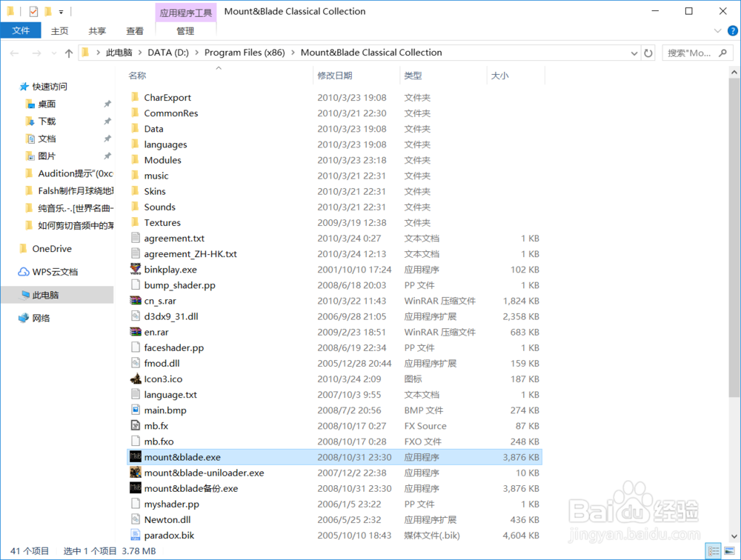Click the vertical scrollbar thumb
Viewport: 741px width, 560px height.
734,239
